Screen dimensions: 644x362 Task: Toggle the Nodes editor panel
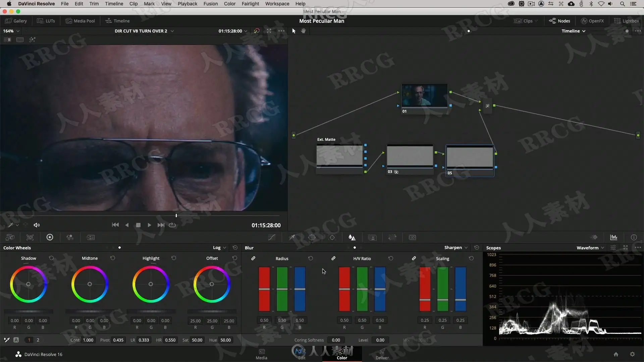click(559, 21)
